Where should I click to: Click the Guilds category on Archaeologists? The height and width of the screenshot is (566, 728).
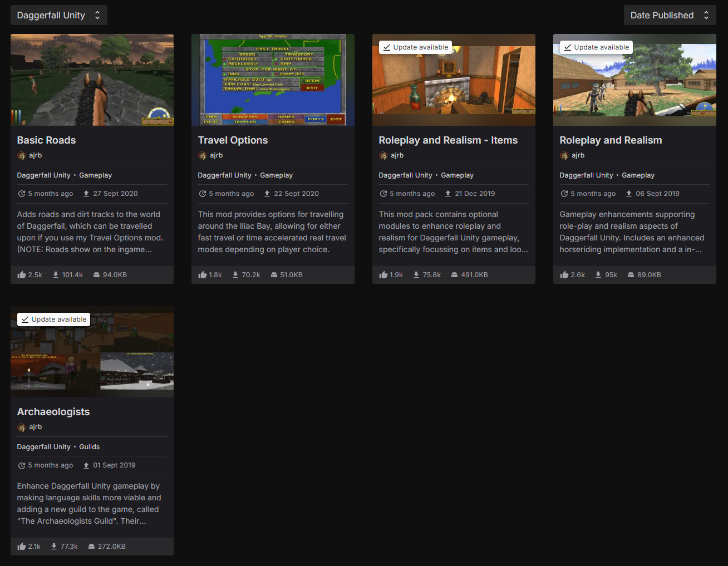coord(90,447)
